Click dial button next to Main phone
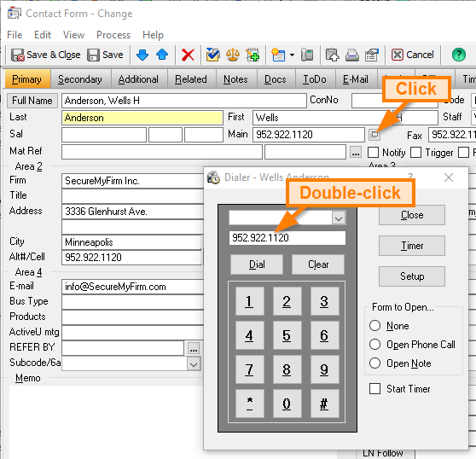The height and width of the screenshot is (459, 476). 374,135
